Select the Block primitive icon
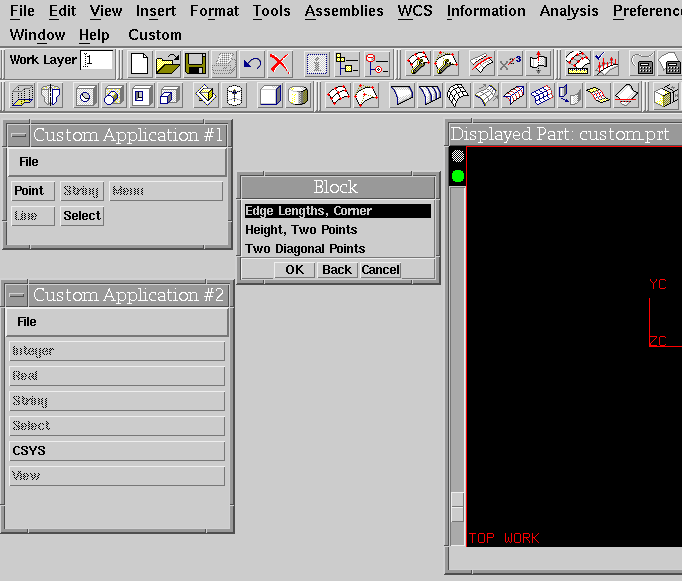 270,96
